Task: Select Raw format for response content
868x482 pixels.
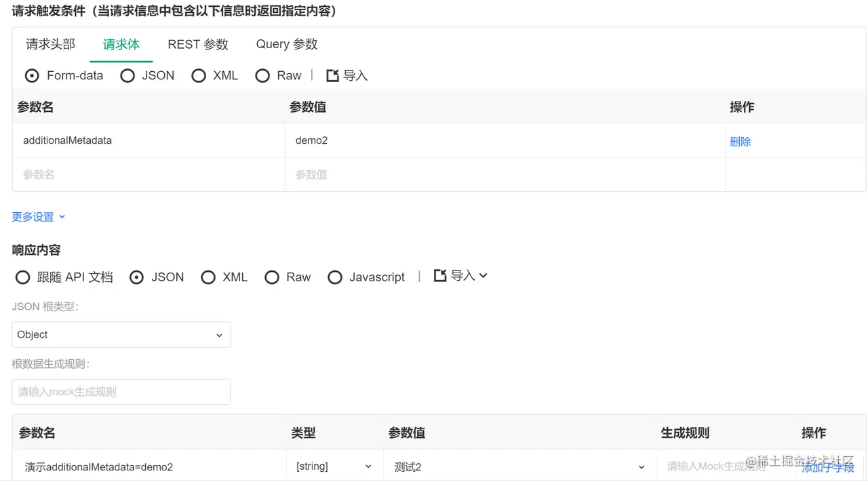Action: (272, 277)
